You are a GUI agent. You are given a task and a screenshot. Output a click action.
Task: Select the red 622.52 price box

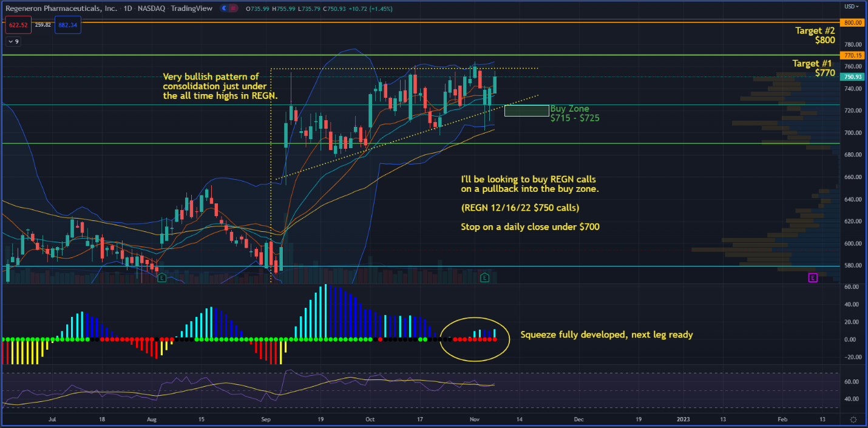tap(18, 25)
